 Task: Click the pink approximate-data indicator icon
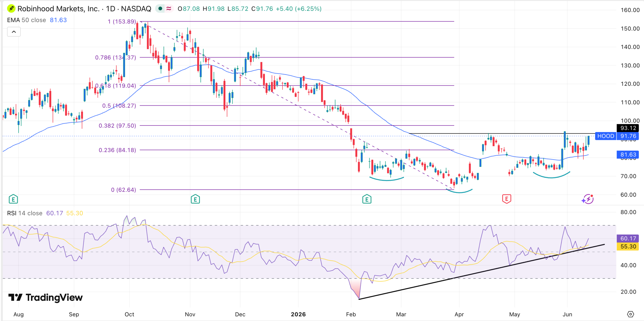coord(169,9)
